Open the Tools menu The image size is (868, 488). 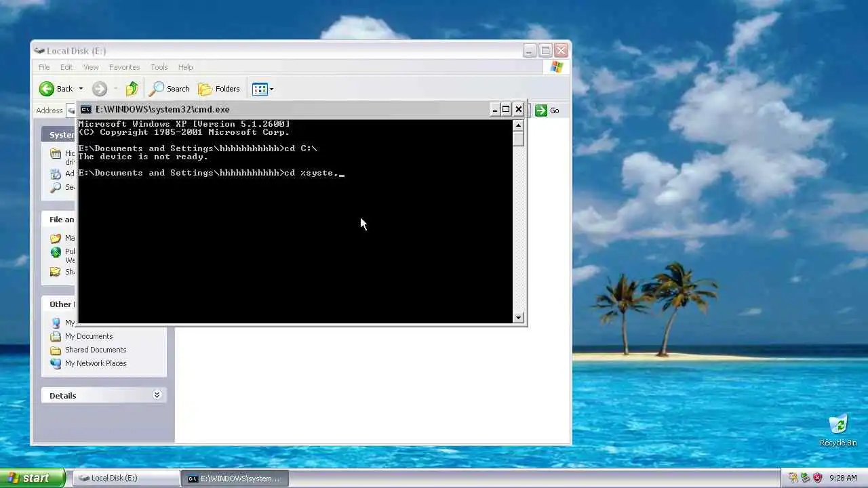click(159, 67)
